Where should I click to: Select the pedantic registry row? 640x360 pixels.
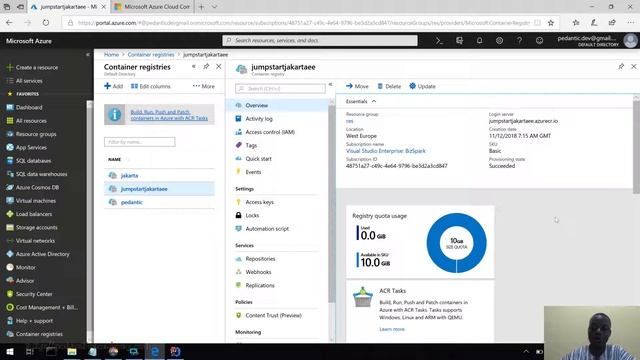(x=159, y=202)
